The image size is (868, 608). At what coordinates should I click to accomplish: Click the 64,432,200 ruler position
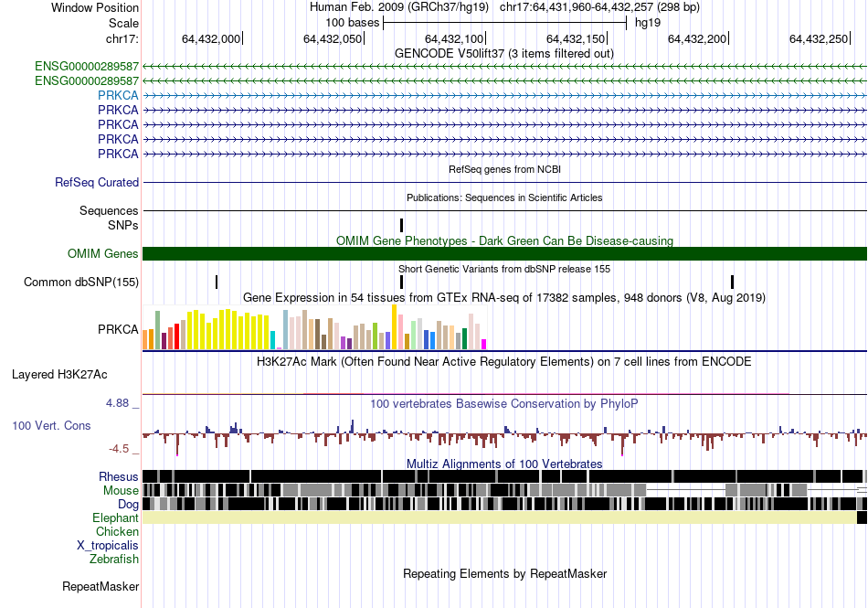697,38
